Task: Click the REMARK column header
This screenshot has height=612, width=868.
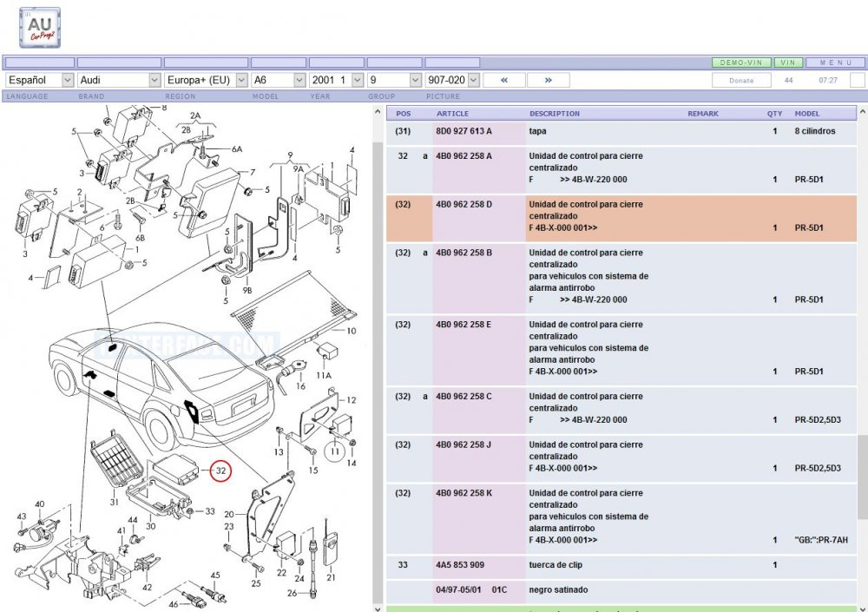Action: tap(703, 114)
